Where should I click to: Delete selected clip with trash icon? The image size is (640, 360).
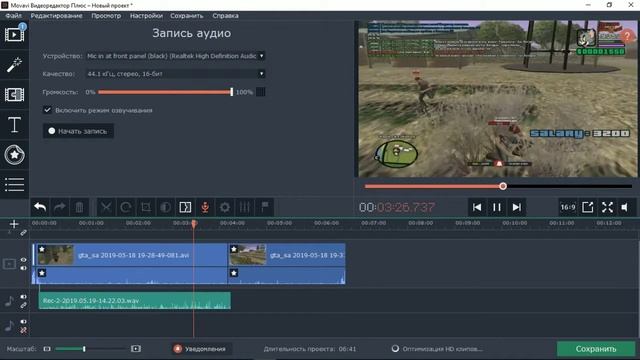[x=79, y=207]
